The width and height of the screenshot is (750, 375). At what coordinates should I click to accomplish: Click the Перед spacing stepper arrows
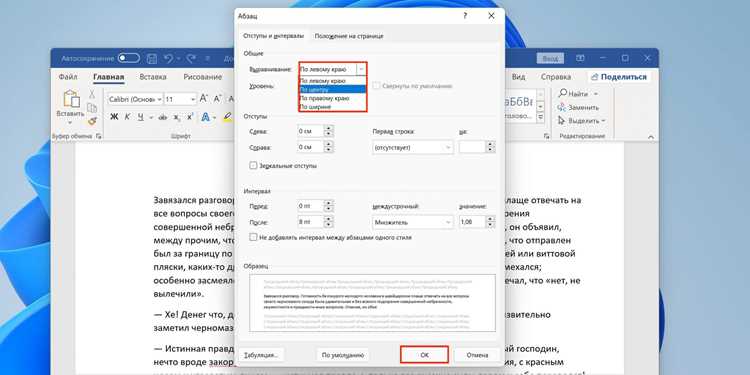click(329, 206)
